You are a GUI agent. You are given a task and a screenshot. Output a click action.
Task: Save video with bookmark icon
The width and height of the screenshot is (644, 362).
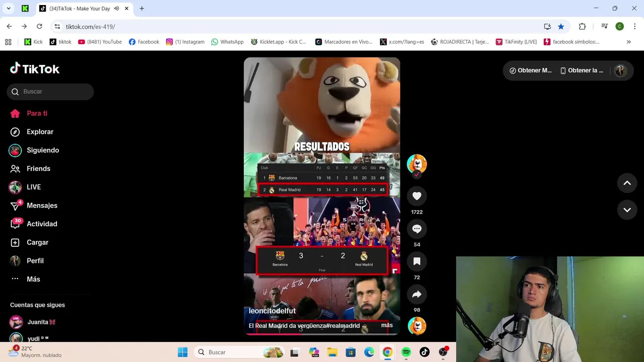tap(417, 261)
